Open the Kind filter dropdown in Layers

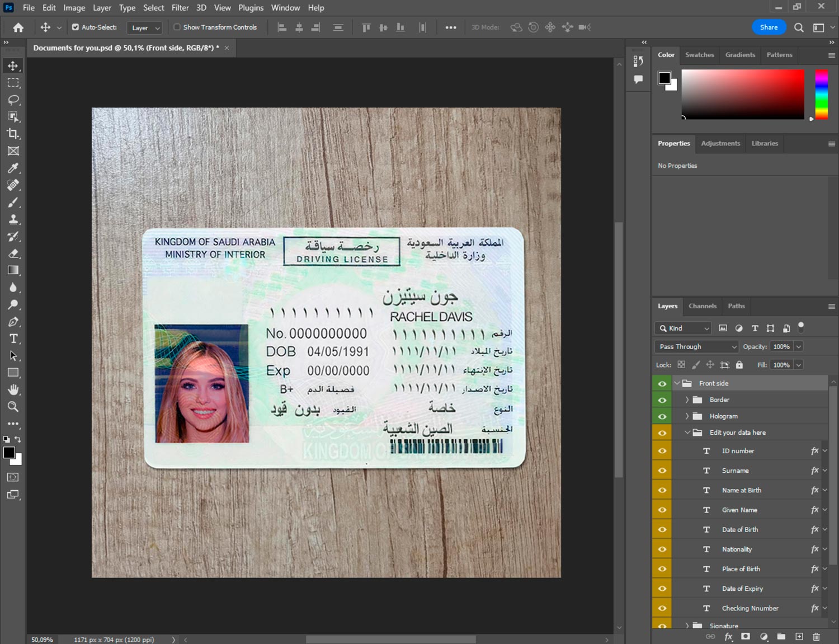click(683, 328)
